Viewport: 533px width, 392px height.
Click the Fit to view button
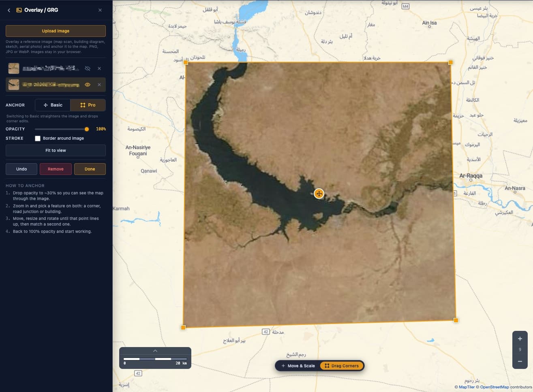point(56,150)
